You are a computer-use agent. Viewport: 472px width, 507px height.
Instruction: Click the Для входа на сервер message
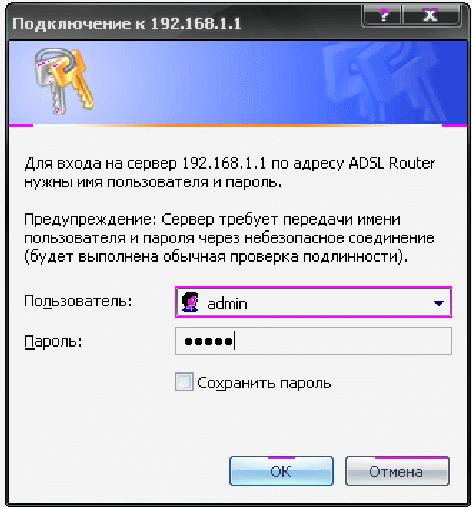point(229,173)
